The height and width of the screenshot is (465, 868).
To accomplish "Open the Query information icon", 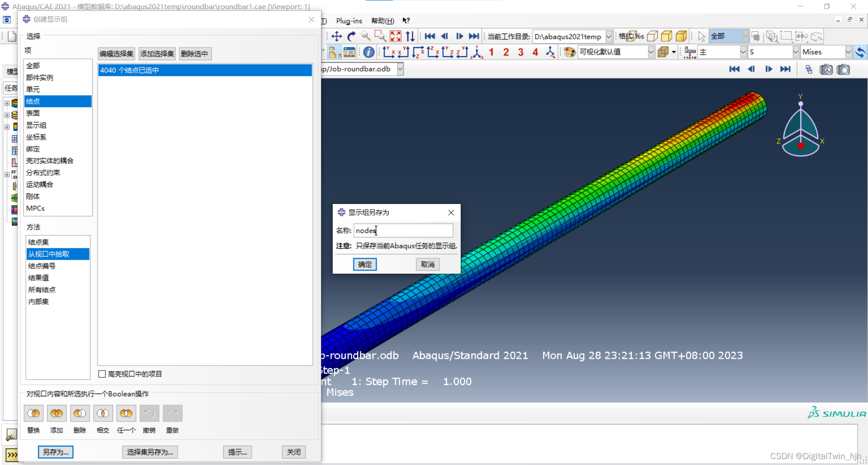I will 369,52.
